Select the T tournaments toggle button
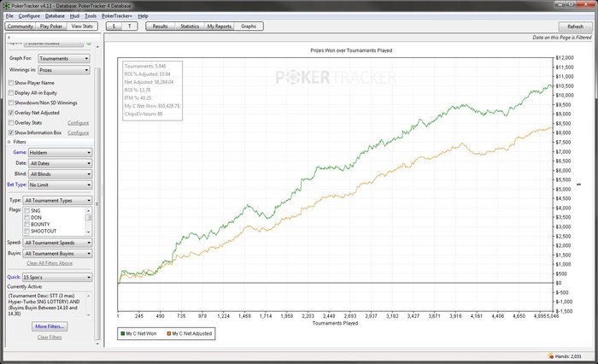The height and width of the screenshot is (364, 598). point(130,26)
